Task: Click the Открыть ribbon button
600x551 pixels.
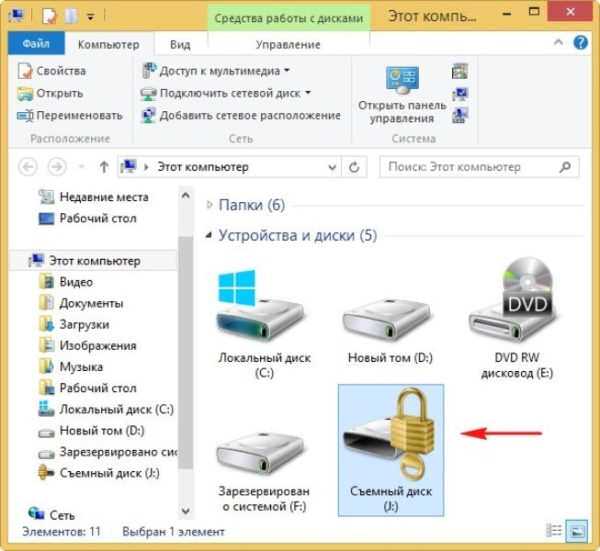Action: click(50, 93)
